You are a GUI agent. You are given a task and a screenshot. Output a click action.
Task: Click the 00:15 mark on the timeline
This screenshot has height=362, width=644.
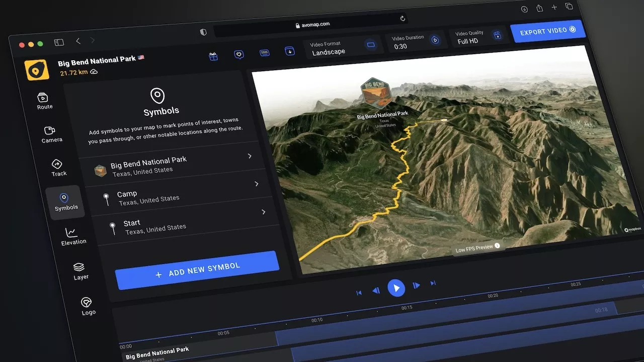click(407, 308)
